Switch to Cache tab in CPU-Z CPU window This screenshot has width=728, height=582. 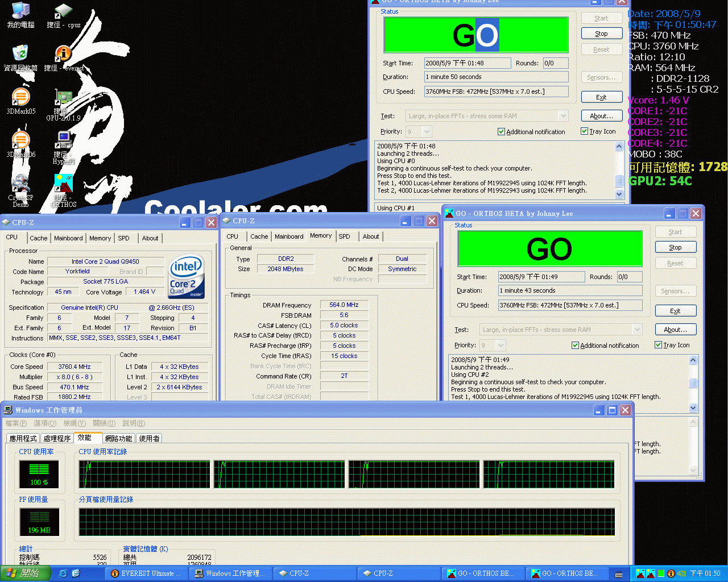39,238
